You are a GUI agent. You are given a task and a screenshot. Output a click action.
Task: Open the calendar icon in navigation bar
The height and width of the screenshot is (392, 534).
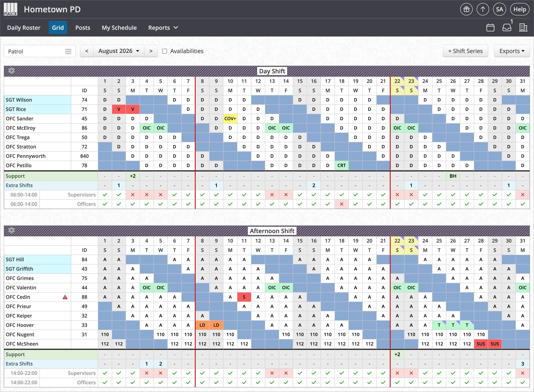coord(490,27)
